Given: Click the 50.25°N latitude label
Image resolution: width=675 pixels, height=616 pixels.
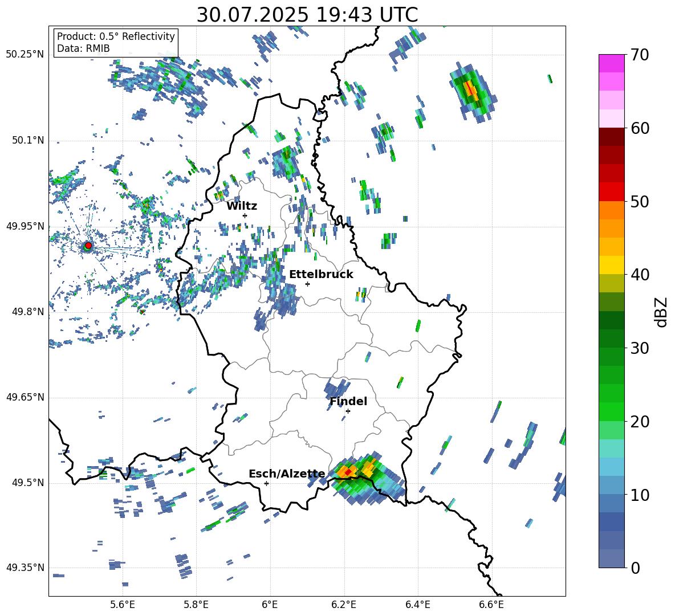Looking at the screenshot, I should (25, 55).
